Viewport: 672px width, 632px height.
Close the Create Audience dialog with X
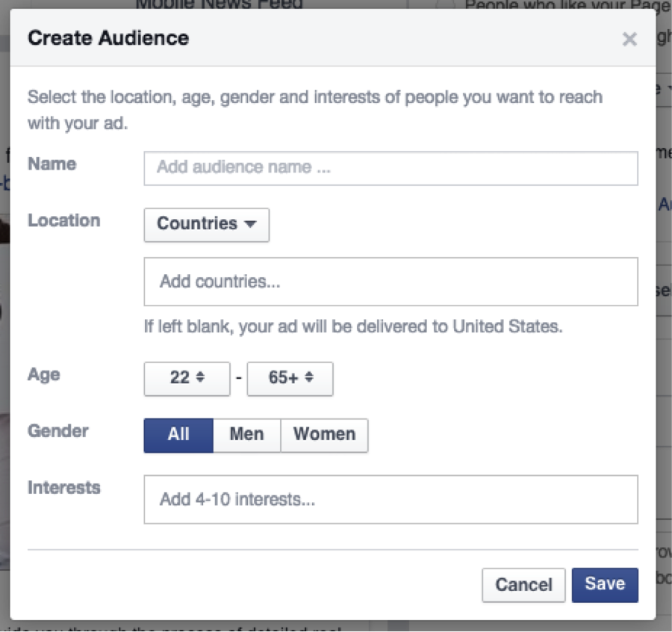coord(629,40)
